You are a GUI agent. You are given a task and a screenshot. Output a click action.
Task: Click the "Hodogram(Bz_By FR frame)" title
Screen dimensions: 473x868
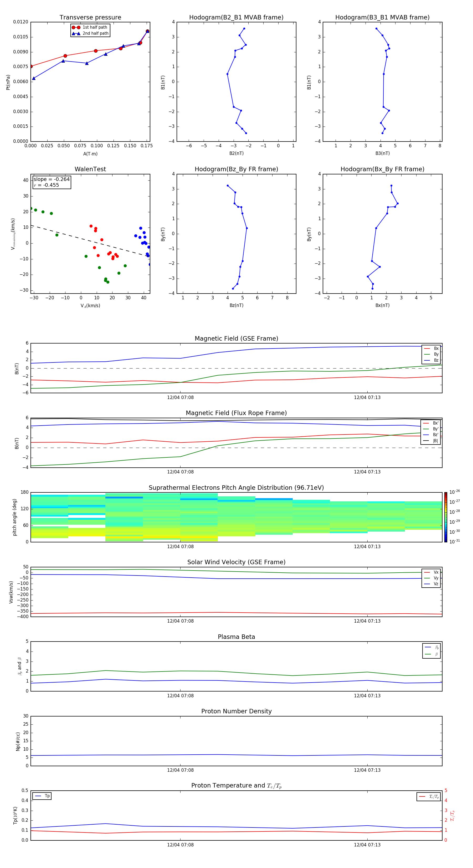coord(236,169)
